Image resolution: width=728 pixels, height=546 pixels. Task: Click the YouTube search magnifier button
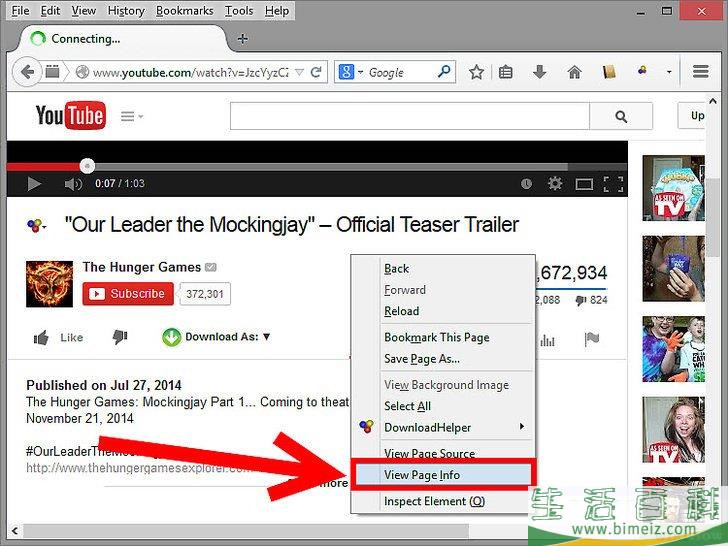621,117
